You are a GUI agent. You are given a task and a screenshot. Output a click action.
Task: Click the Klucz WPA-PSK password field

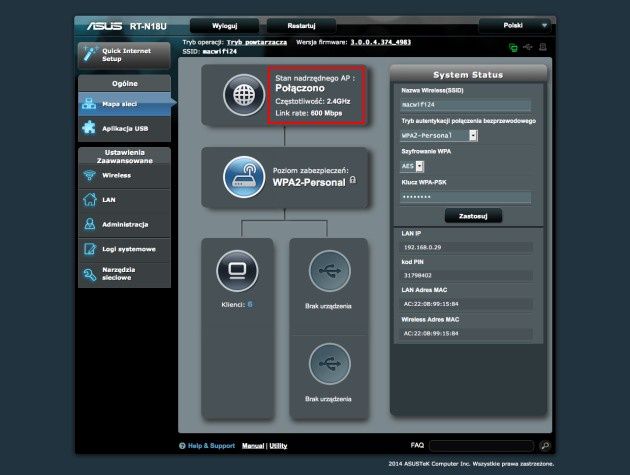coord(465,197)
